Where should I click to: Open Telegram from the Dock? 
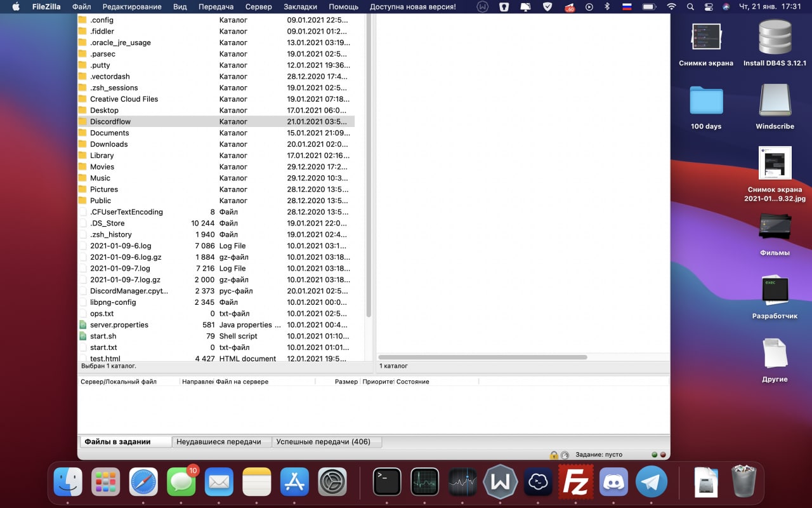point(652,482)
